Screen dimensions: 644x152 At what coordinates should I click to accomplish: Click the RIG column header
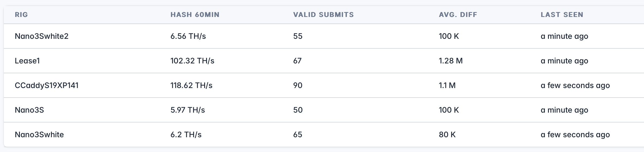[21, 15]
